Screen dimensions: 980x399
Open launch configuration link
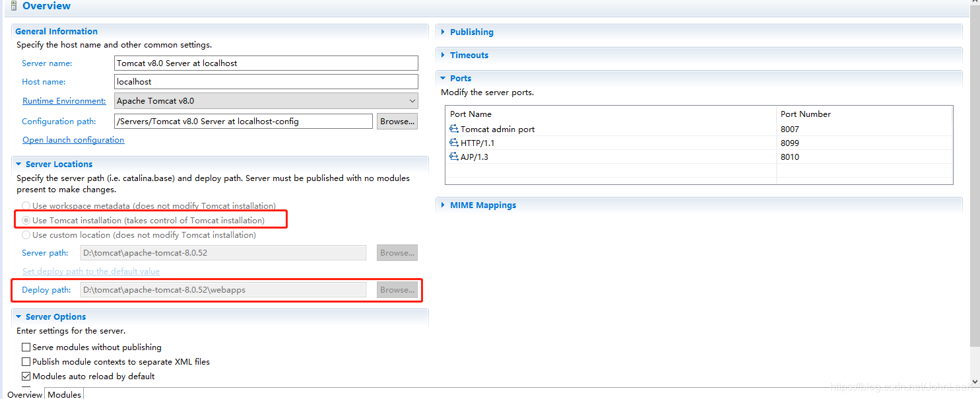[x=73, y=139]
